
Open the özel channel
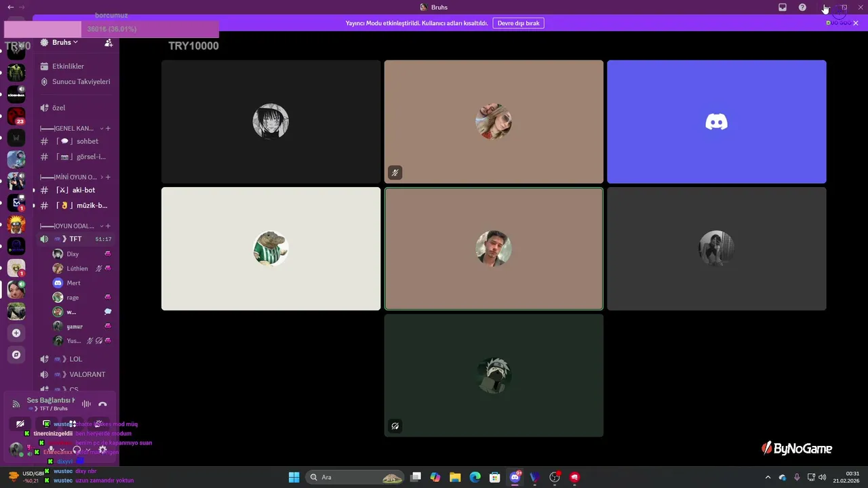[x=76, y=108]
